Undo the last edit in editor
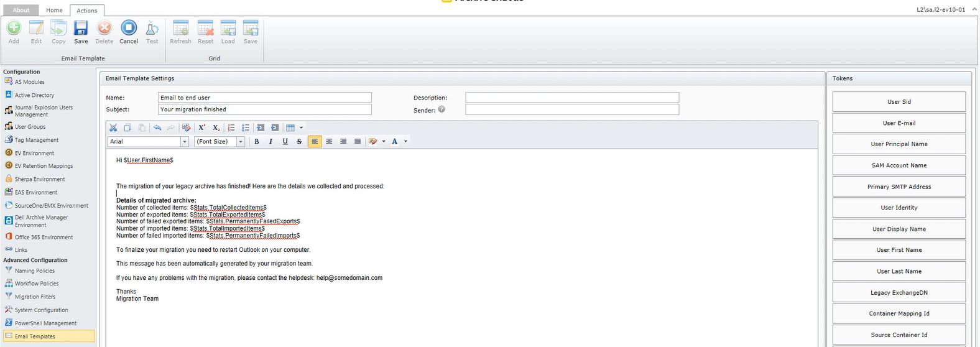 tap(157, 127)
